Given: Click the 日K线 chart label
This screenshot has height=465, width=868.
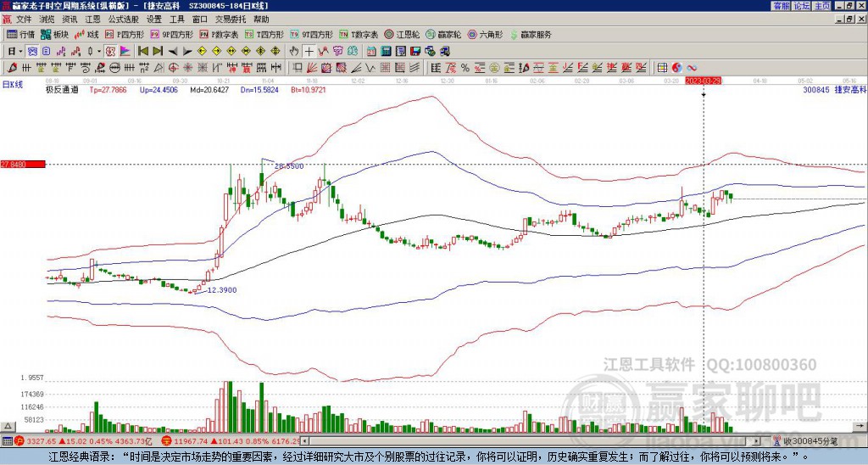Looking at the screenshot, I should coord(12,85).
